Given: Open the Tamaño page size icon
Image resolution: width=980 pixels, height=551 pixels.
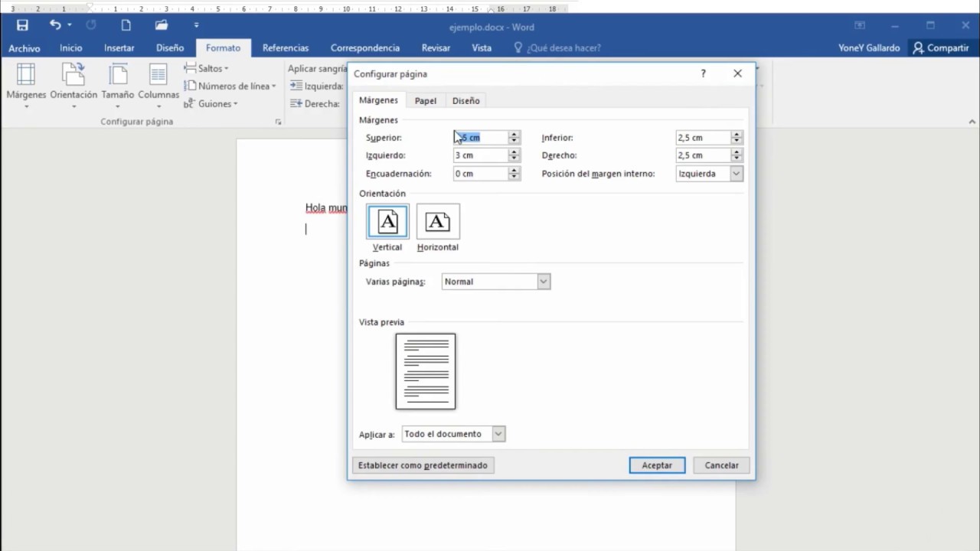Looking at the screenshot, I should [118, 75].
